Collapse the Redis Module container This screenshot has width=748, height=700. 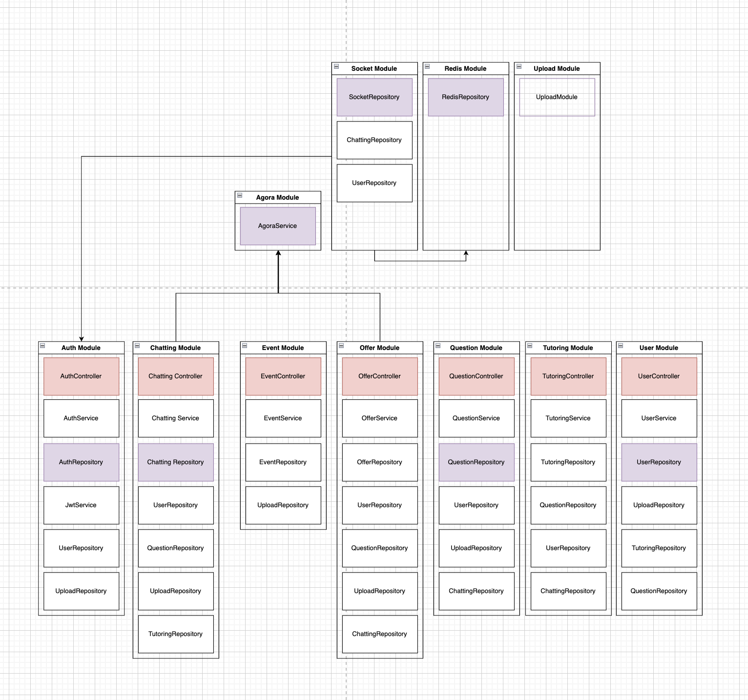(427, 66)
